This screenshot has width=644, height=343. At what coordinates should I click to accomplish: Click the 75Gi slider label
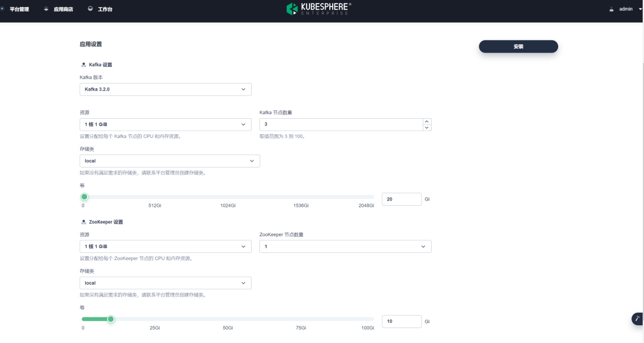(301, 328)
